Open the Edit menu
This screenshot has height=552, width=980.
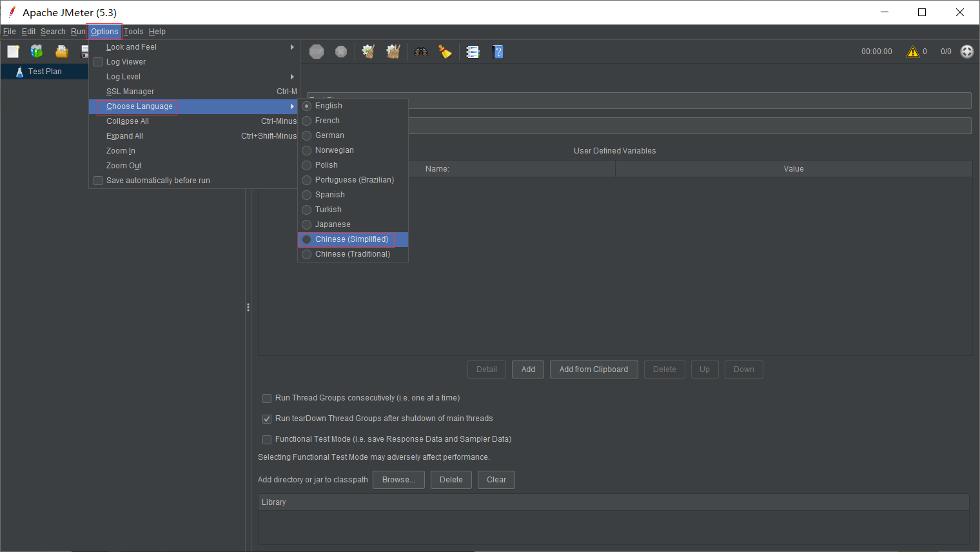click(29, 32)
